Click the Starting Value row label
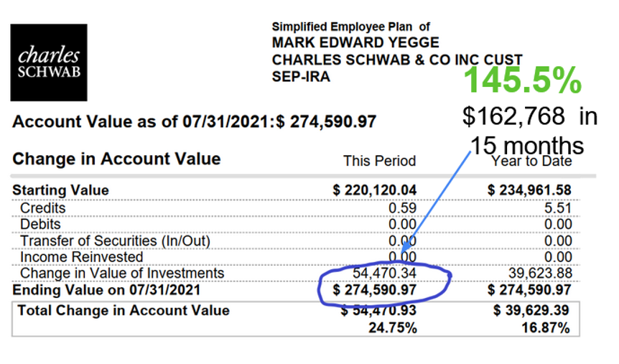Screen dimensions: 619x364 pos(61,191)
